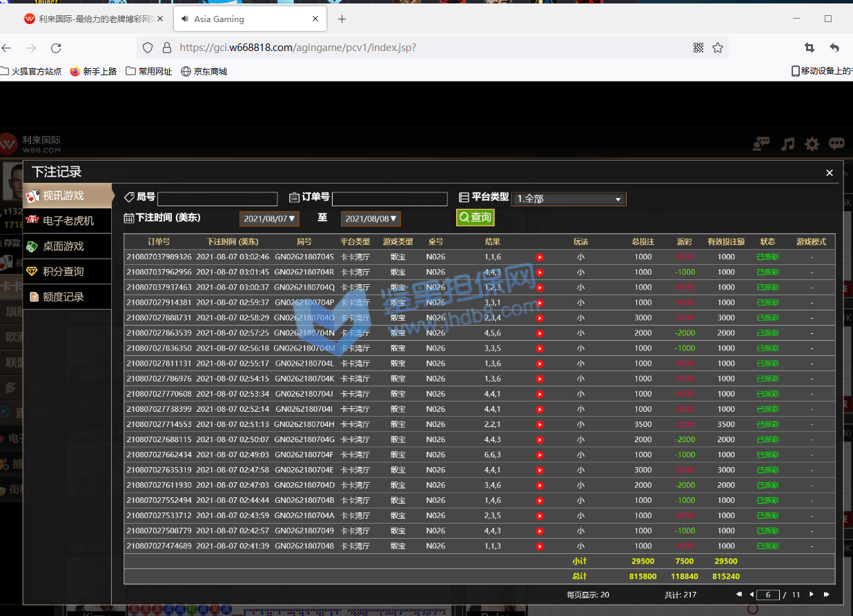Click the QR code icon in the address bar
Image resolution: width=853 pixels, height=616 pixels.
coord(698,48)
